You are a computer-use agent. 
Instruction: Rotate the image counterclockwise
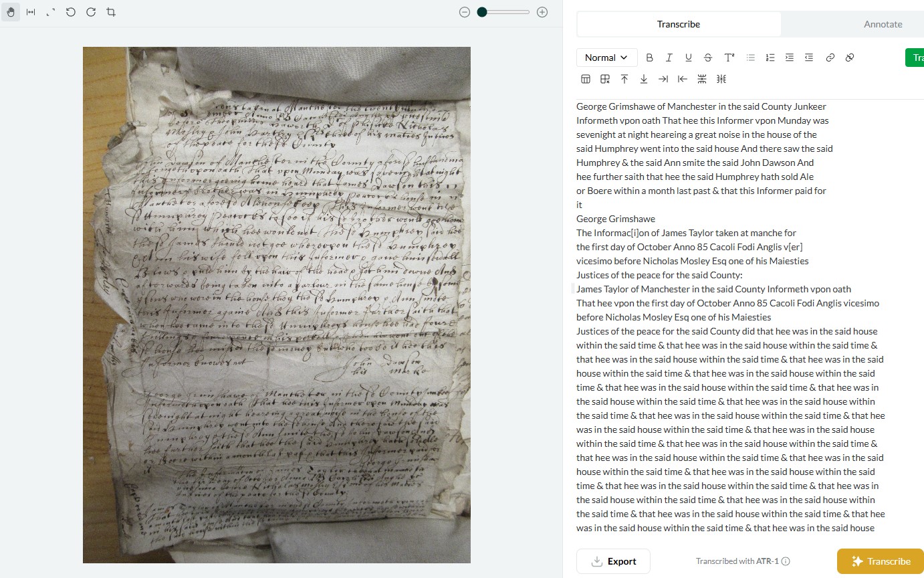[x=71, y=12]
